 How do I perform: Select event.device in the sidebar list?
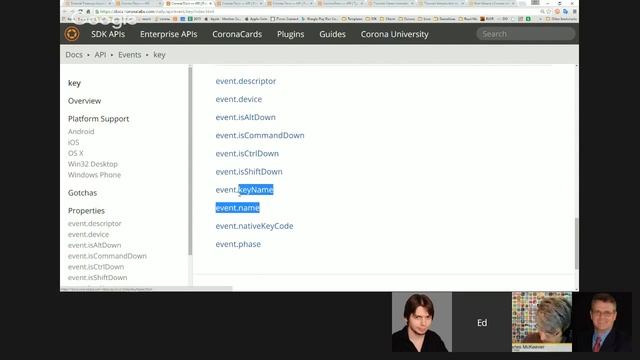89,234
